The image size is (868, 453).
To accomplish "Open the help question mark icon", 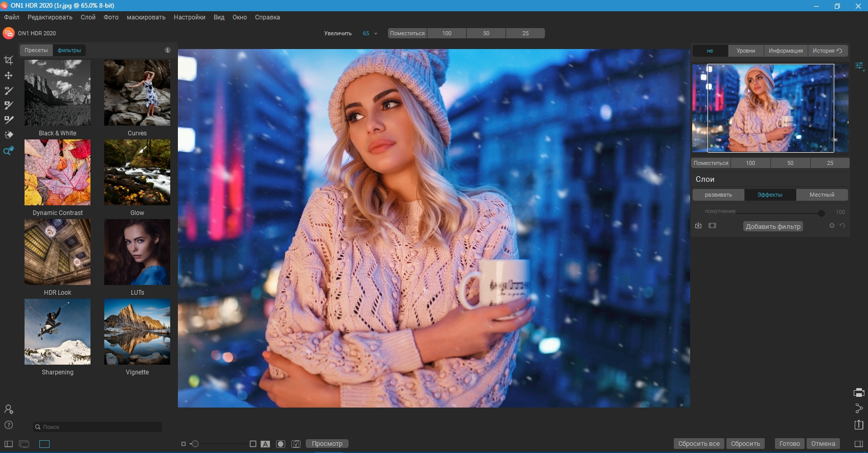I will coord(9,425).
